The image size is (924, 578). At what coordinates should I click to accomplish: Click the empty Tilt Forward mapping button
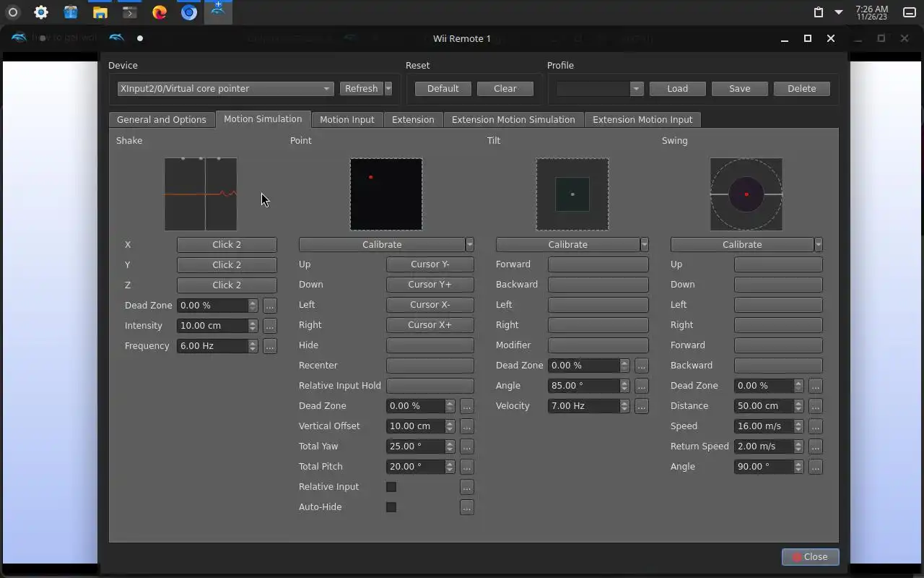598,264
